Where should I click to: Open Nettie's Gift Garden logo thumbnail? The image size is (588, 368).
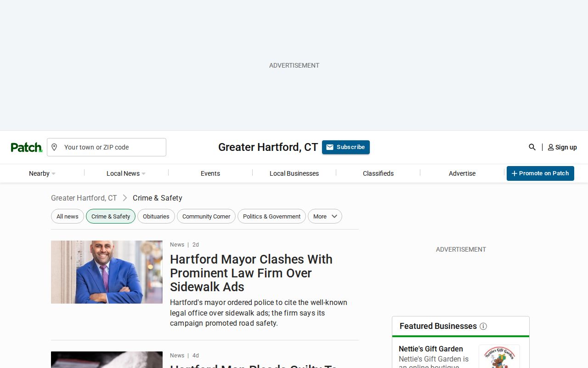click(x=499, y=356)
